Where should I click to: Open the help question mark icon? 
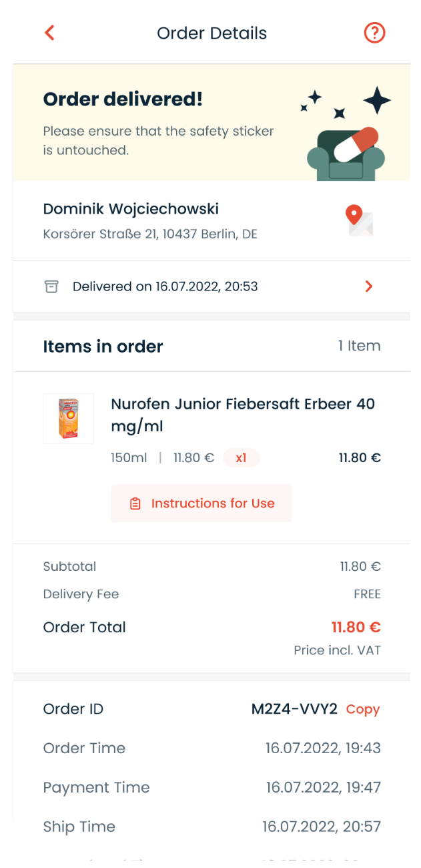click(x=374, y=33)
